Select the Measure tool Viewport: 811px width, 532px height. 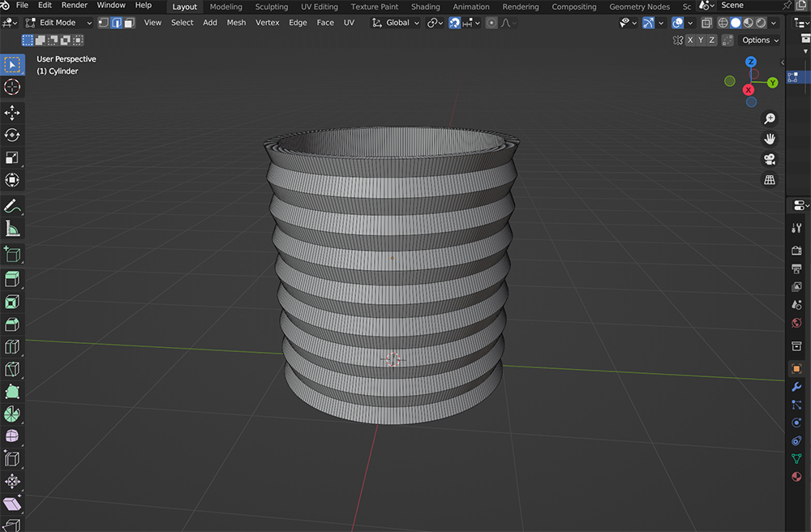[x=12, y=228]
